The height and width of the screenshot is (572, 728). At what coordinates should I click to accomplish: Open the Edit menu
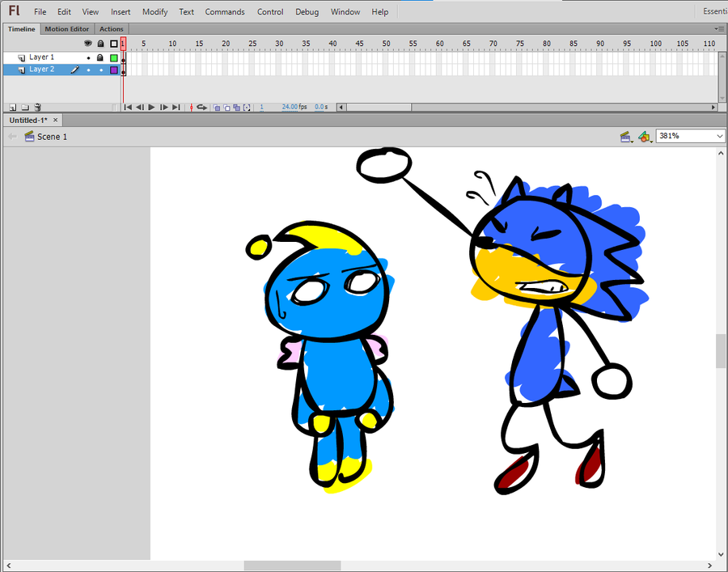64,11
